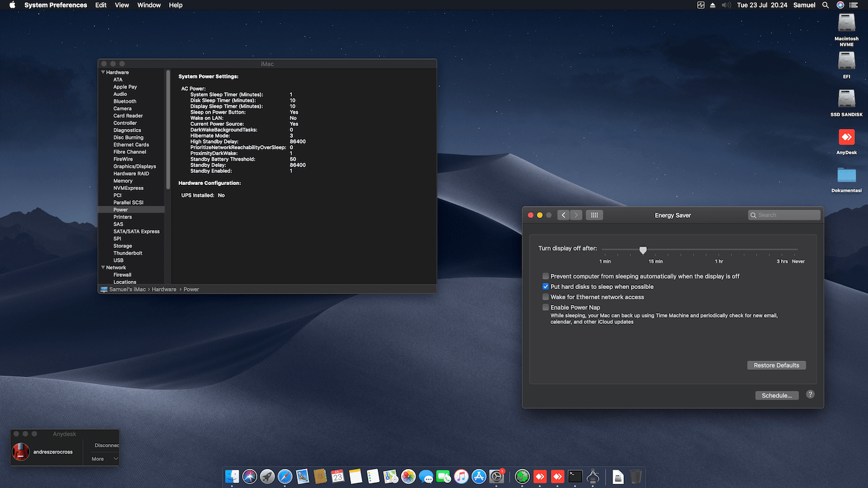Expand the More dropdown in Anydesk panel
868x488 pixels.
pos(104,459)
